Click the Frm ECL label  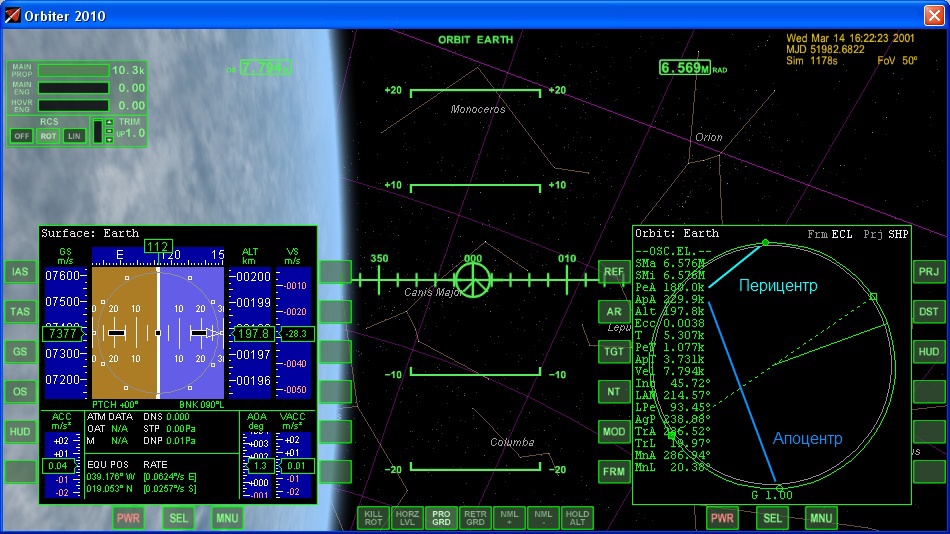click(x=829, y=234)
